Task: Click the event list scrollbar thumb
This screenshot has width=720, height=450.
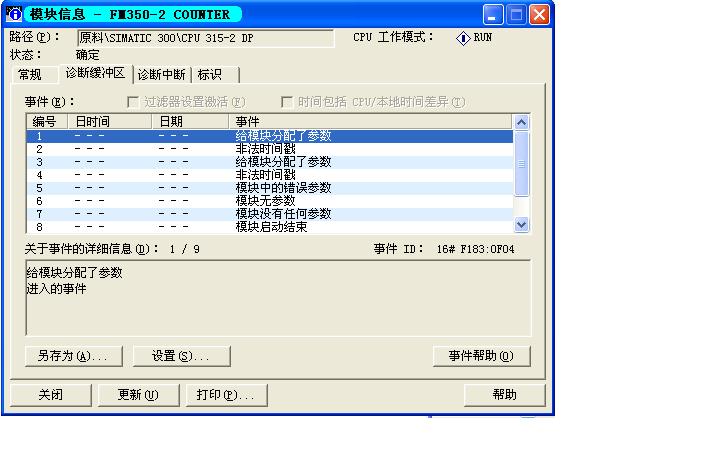Action: click(x=521, y=164)
